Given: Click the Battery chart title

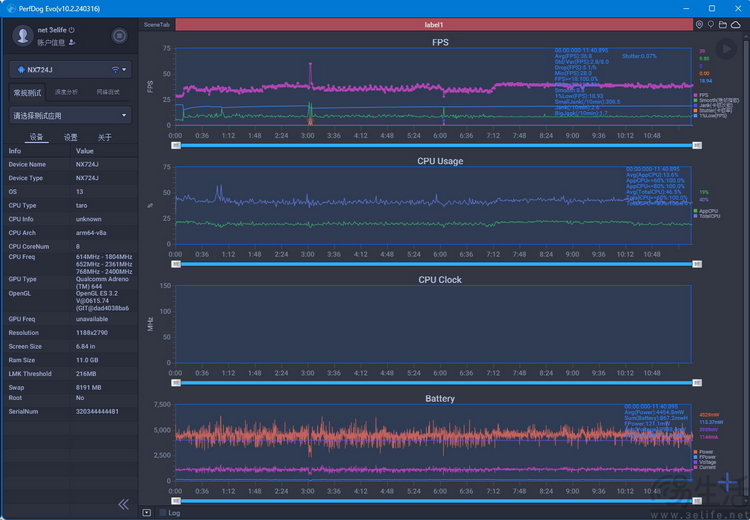Looking at the screenshot, I should point(440,398).
